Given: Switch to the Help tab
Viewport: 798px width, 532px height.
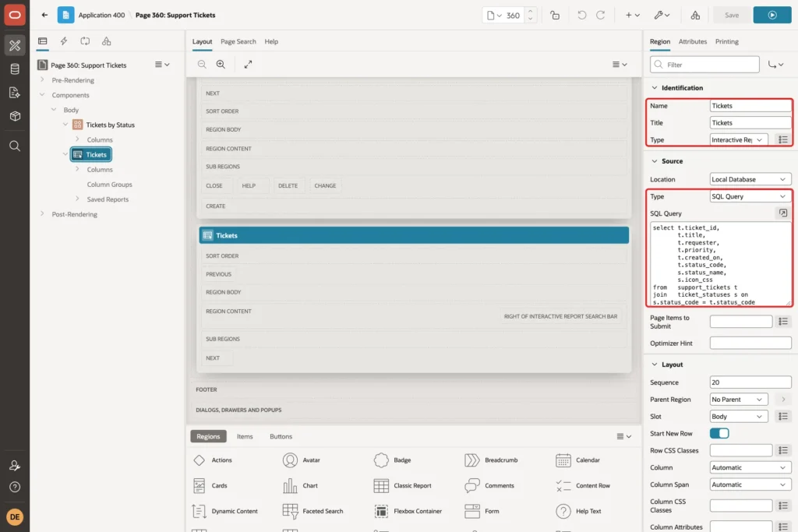Looking at the screenshot, I should [x=271, y=42].
